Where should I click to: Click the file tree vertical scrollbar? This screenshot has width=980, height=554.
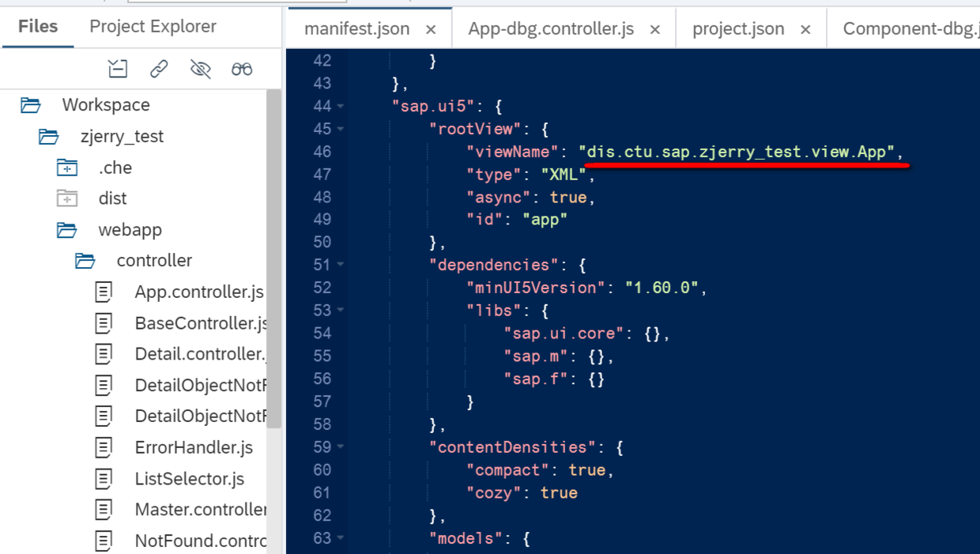(x=273, y=261)
